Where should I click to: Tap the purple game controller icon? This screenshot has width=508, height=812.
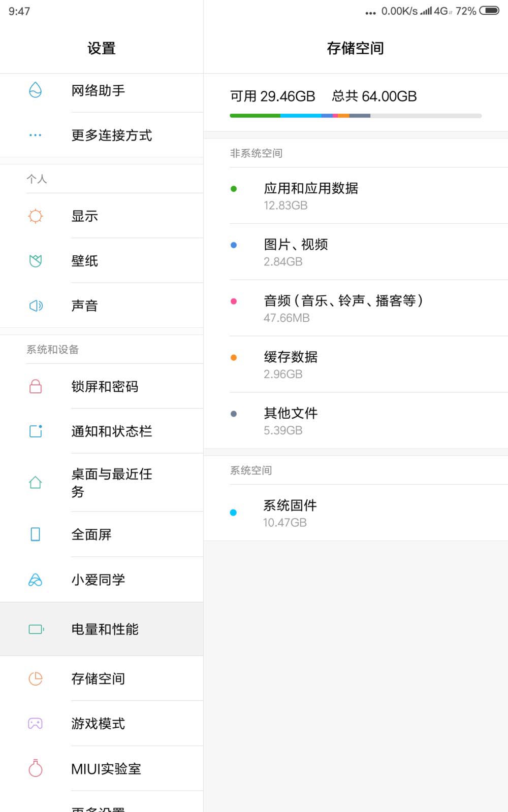click(x=36, y=724)
